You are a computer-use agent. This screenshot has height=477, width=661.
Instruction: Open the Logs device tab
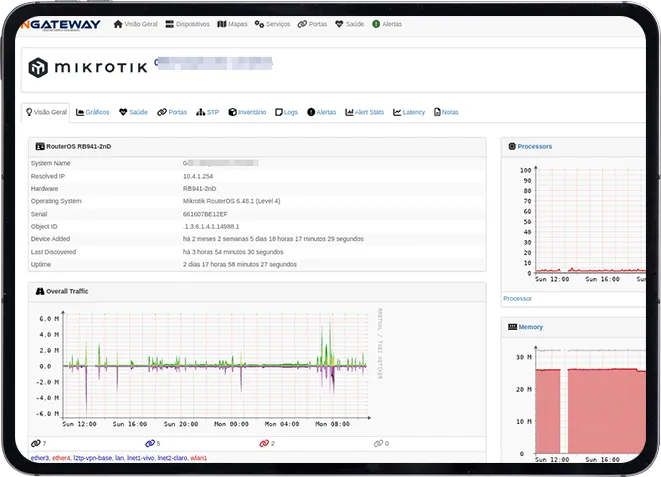point(287,113)
